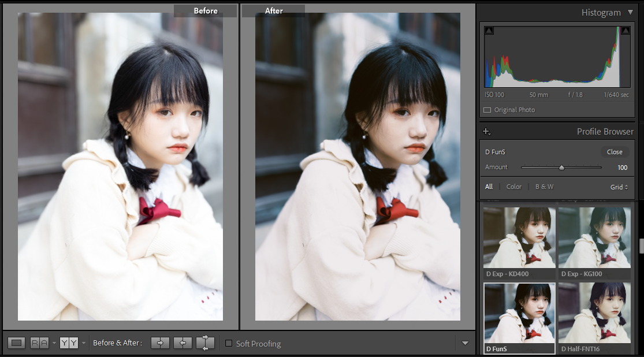
Task: Collapse the Histogram panel triangle
Action: pyautogui.click(x=630, y=12)
